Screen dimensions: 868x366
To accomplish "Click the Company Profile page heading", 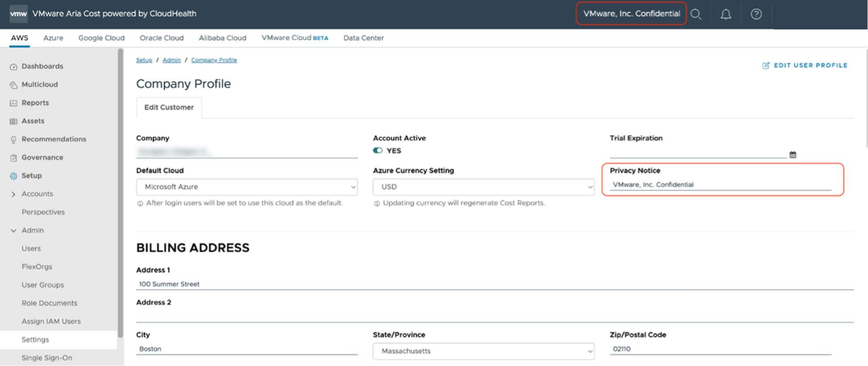I will [x=183, y=84].
